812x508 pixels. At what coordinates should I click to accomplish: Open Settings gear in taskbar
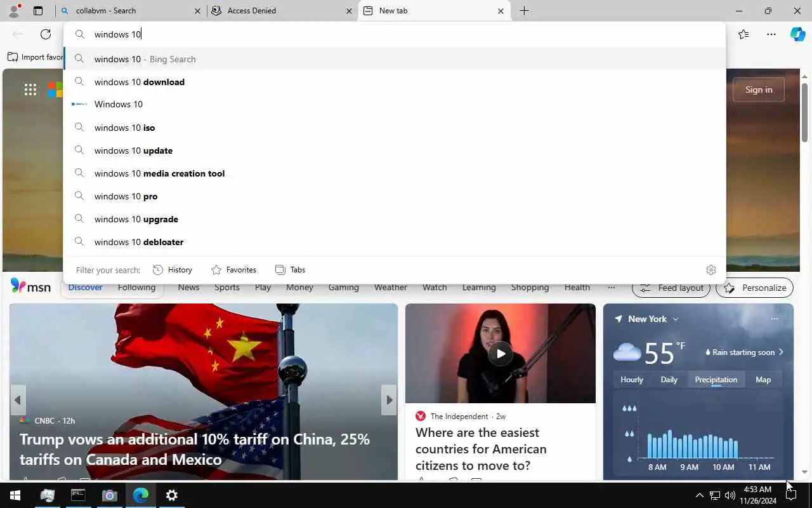pyautogui.click(x=172, y=495)
